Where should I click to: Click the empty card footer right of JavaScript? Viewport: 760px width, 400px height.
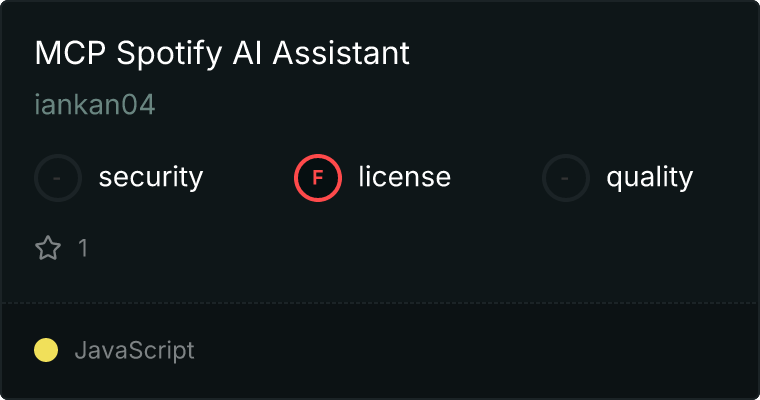pos(480,350)
